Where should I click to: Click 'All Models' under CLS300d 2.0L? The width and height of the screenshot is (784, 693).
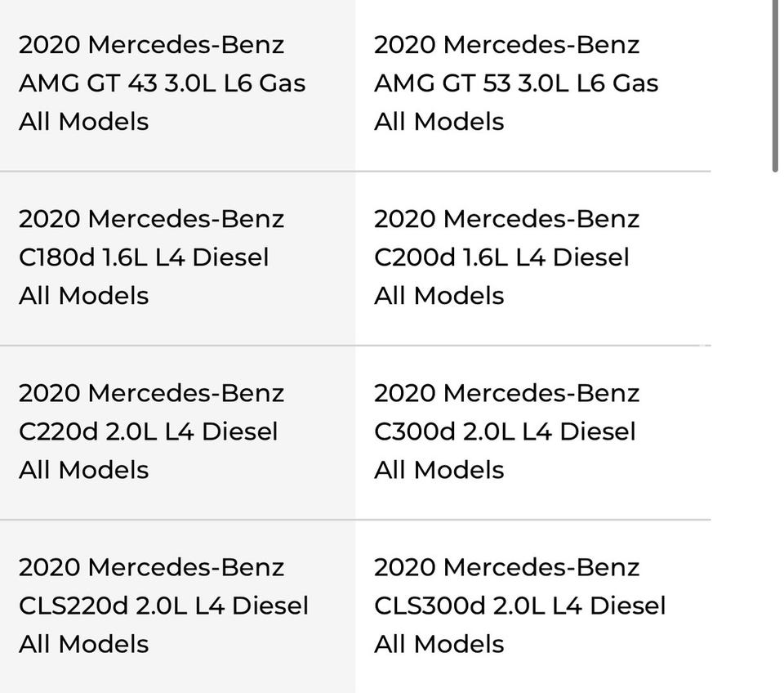tap(439, 643)
